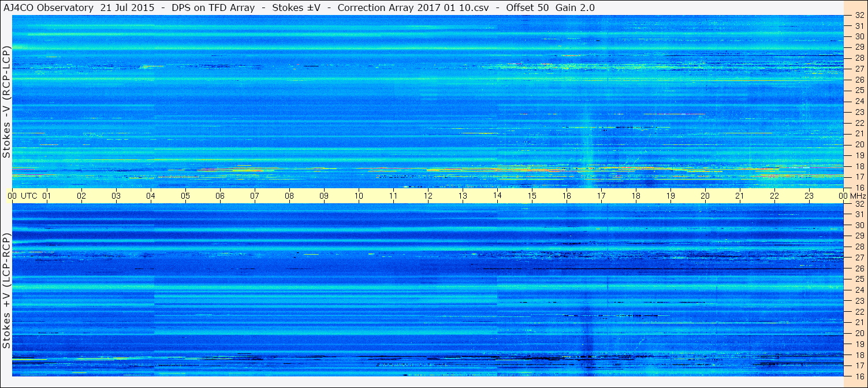Click 30 frequency label of Stokes -V panel
Screen dimensions: 868x388
coord(859,36)
